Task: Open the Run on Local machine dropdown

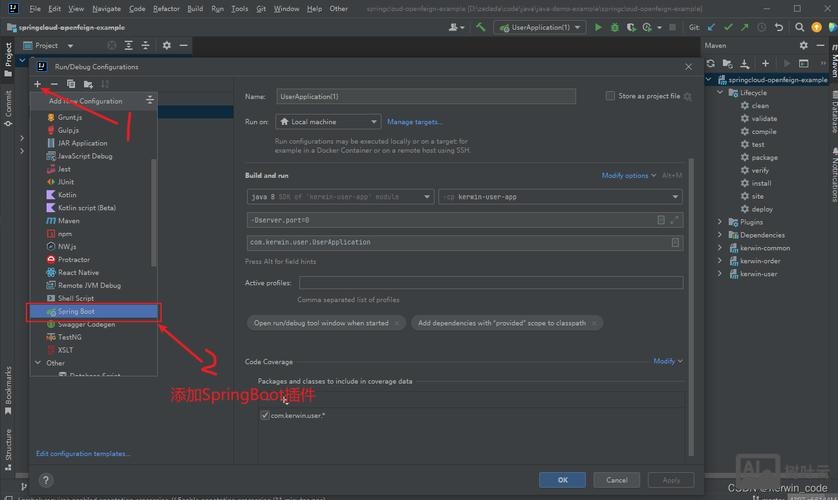Action: pyautogui.click(x=328, y=122)
